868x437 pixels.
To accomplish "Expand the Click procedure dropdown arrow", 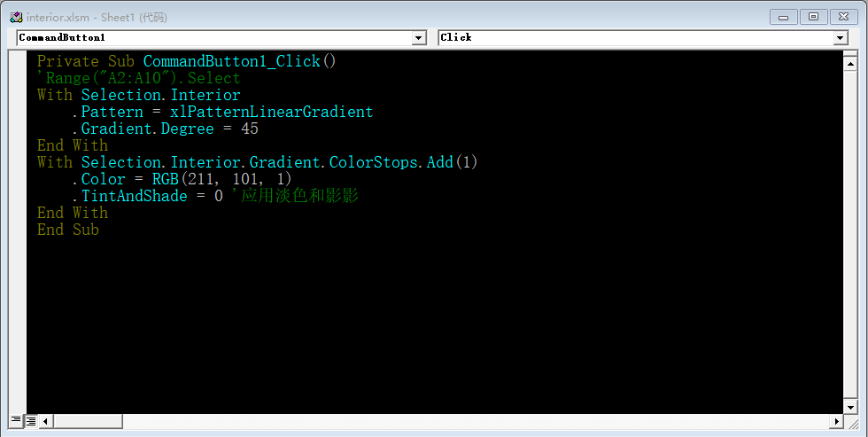I will (x=841, y=38).
